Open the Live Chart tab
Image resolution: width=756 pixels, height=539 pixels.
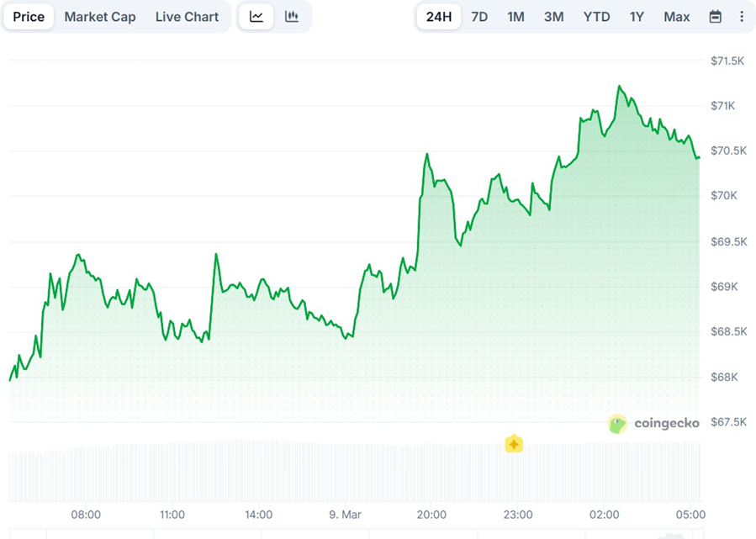click(187, 17)
